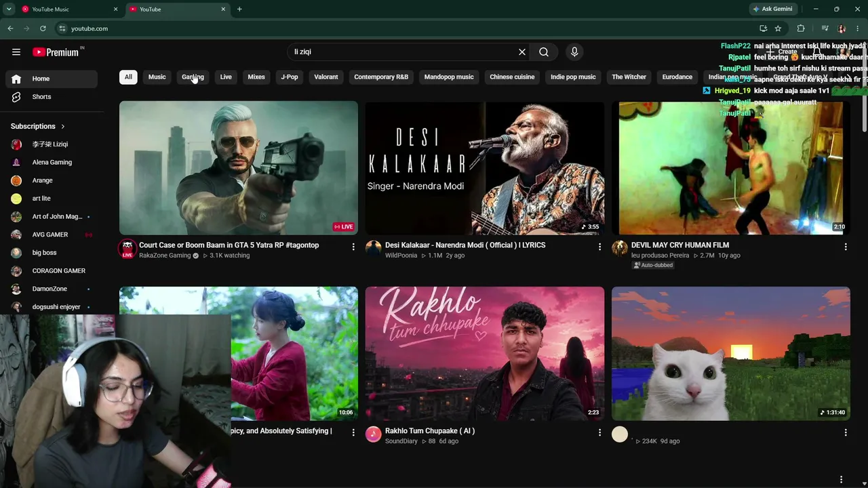This screenshot has height=488, width=868.
Task: Filter by Contemporary R&B chip
Action: coord(381,77)
